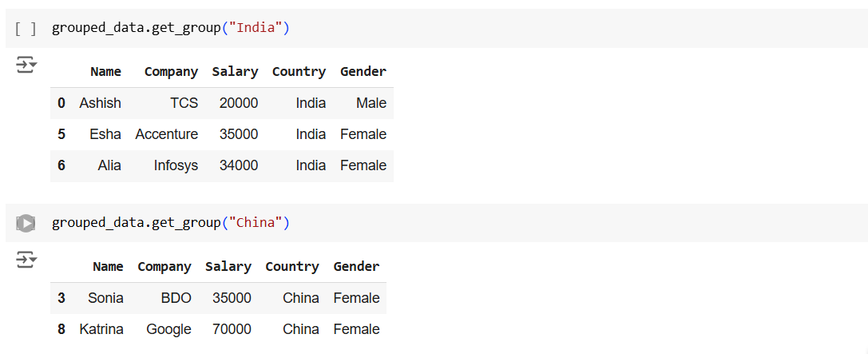Select the Accenture company cell
Image resolution: width=868 pixels, height=354 pixels.
click(166, 134)
